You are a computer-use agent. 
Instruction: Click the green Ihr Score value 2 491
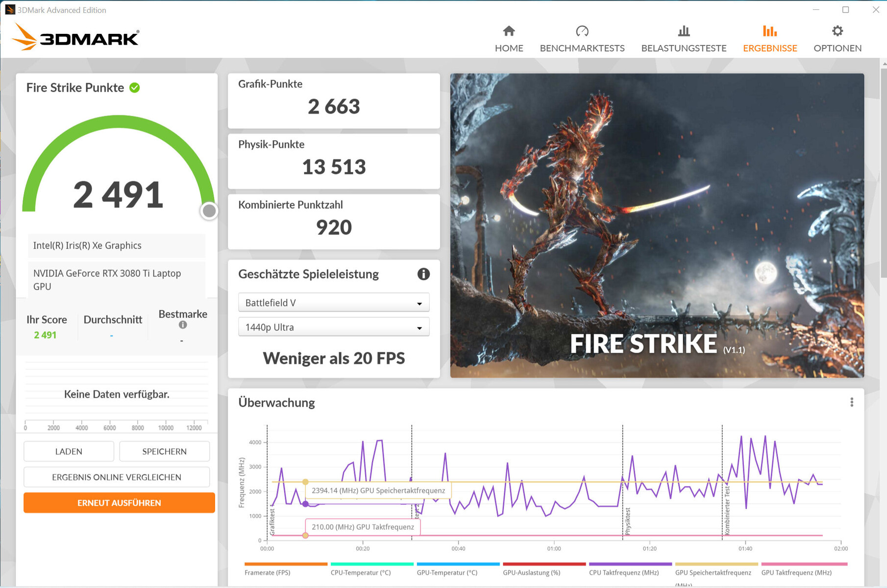coord(45,335)
